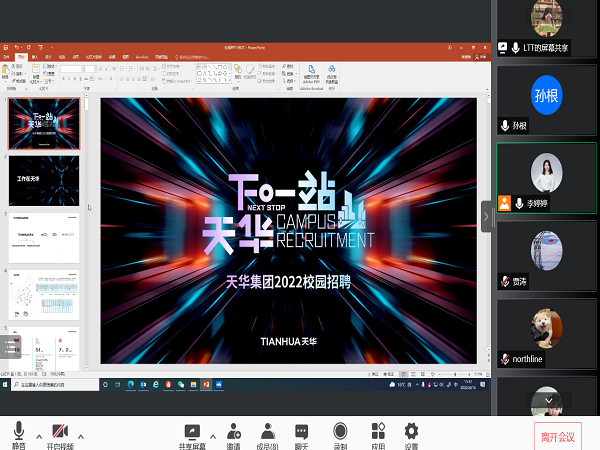This screenshot has width=600, height=450.
Task: Collapse the participant video side panel
Action: tap(487, 215)
